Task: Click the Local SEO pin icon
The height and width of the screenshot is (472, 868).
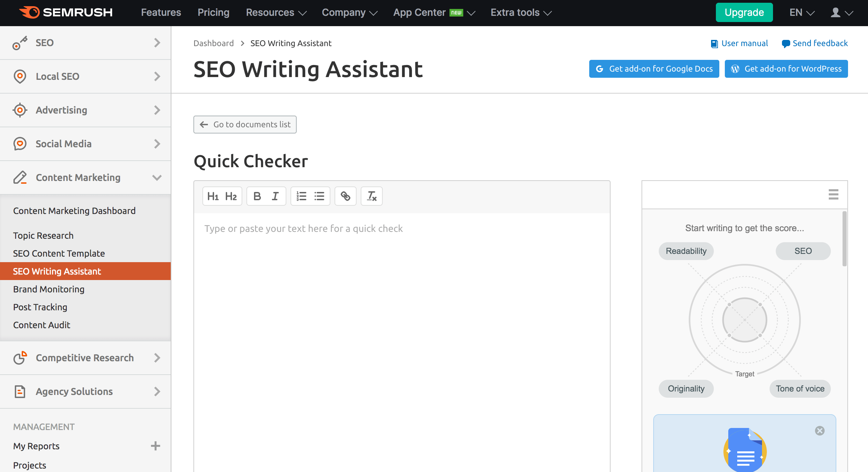Action: tap(20, 76)
